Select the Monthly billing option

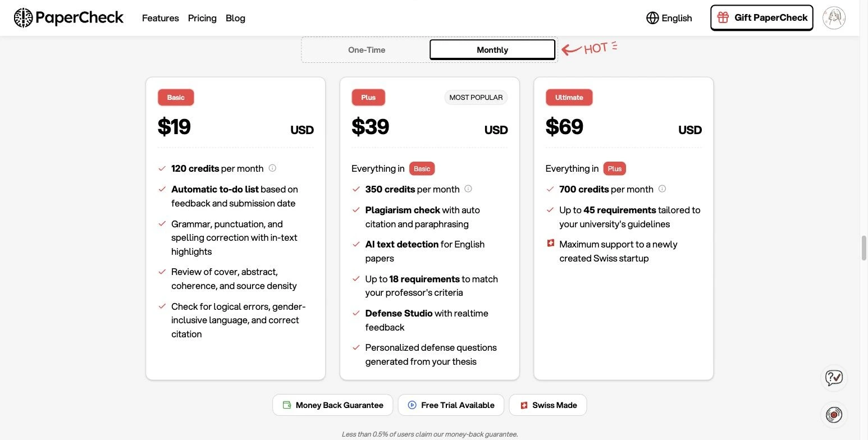492,50
